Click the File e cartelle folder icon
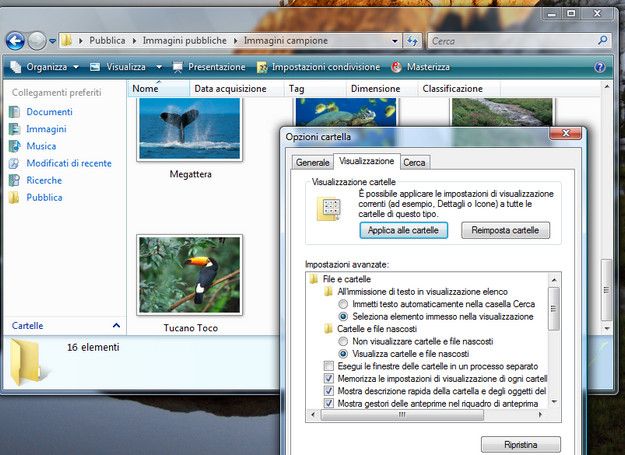625x455 pixels. pos(314,279)
